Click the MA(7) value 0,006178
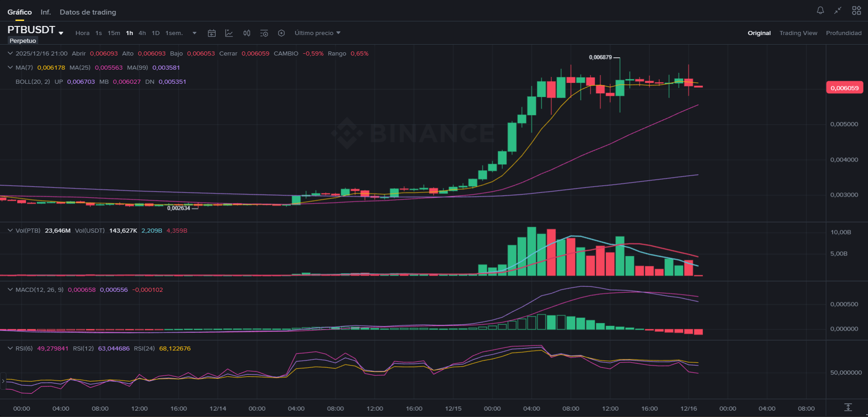 [x=51, y=67]
